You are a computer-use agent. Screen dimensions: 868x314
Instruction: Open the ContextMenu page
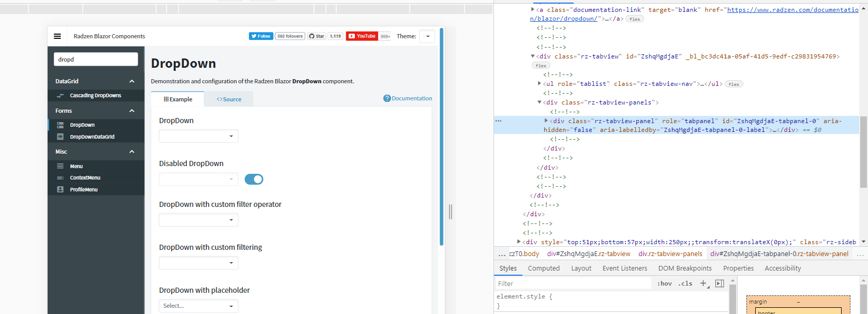(x=85, y=178)
